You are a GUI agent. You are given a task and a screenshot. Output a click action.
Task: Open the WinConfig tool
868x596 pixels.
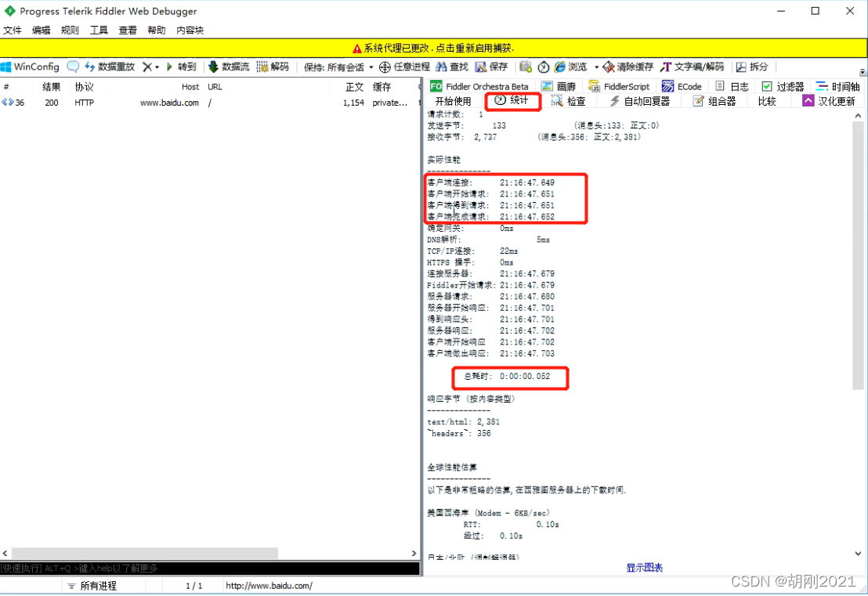(30, 67)
